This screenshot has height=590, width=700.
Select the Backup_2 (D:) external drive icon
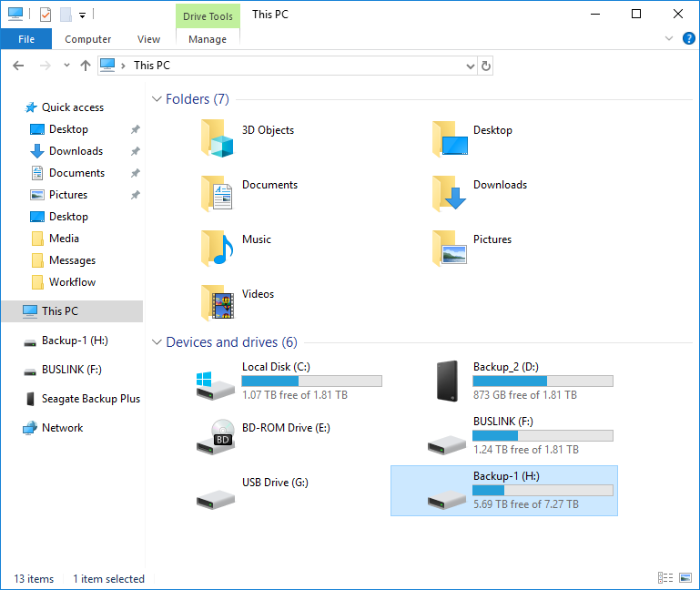click(x=448, y=381)
